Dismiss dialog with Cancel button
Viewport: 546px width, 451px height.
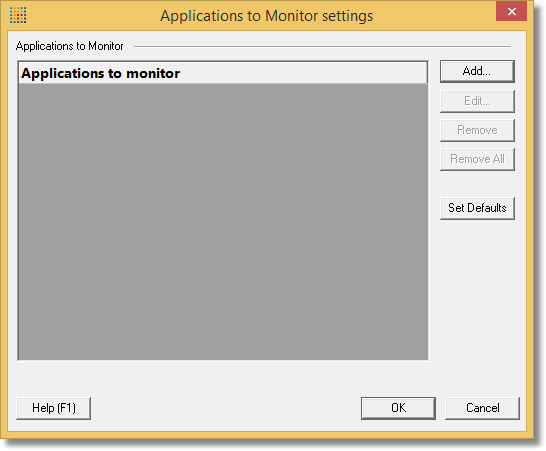click(482, 408)
